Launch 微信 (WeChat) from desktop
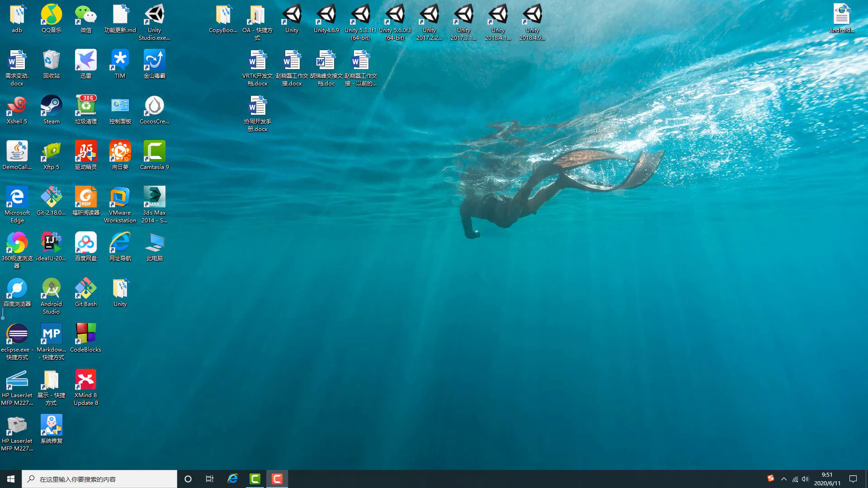Image resolution: width=868 pixels, height=488 pixels. pyautogui.click(x=86, y=19)
